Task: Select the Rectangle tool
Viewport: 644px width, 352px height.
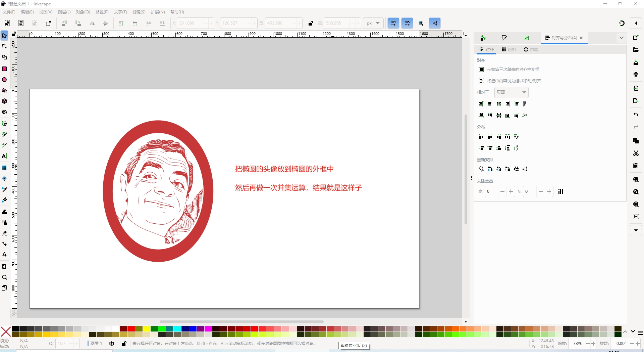Action: point(4,69)
